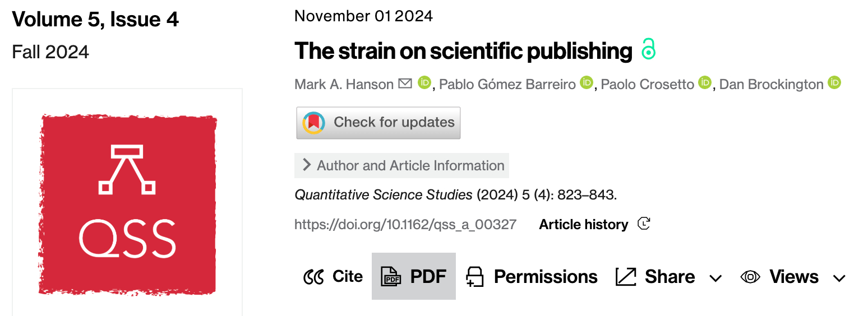Click author name Paolo Crosetto
Viewport: 868px width, 316px height.
click(x=647, y=84)
